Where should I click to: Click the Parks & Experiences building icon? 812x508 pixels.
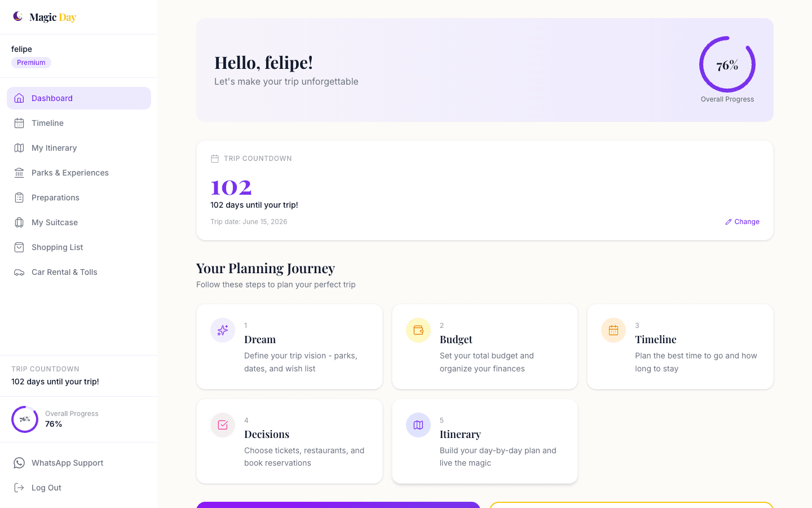(19, 173)
